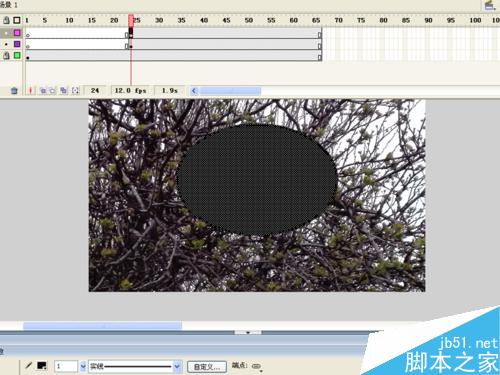500x375 pixels.
Task: Click the red playhead on the frame ruler
Action: (131, 20)
